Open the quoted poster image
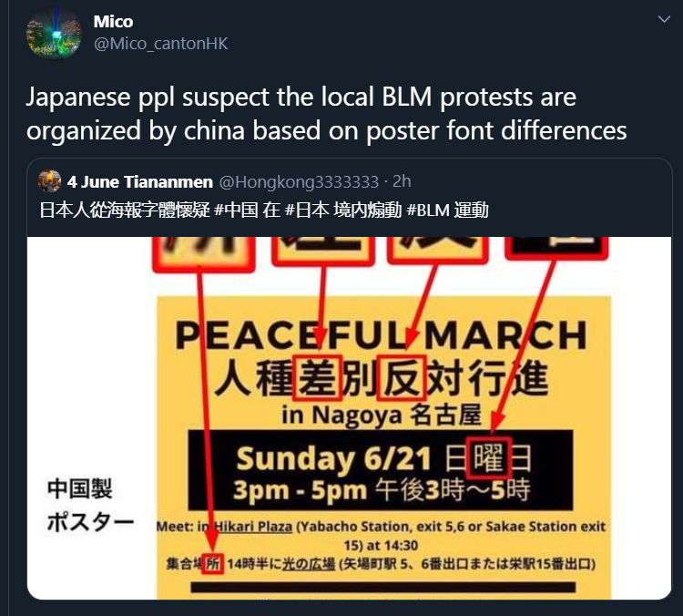The height and width of the screenshot is (616, 683). pos(349,418)
